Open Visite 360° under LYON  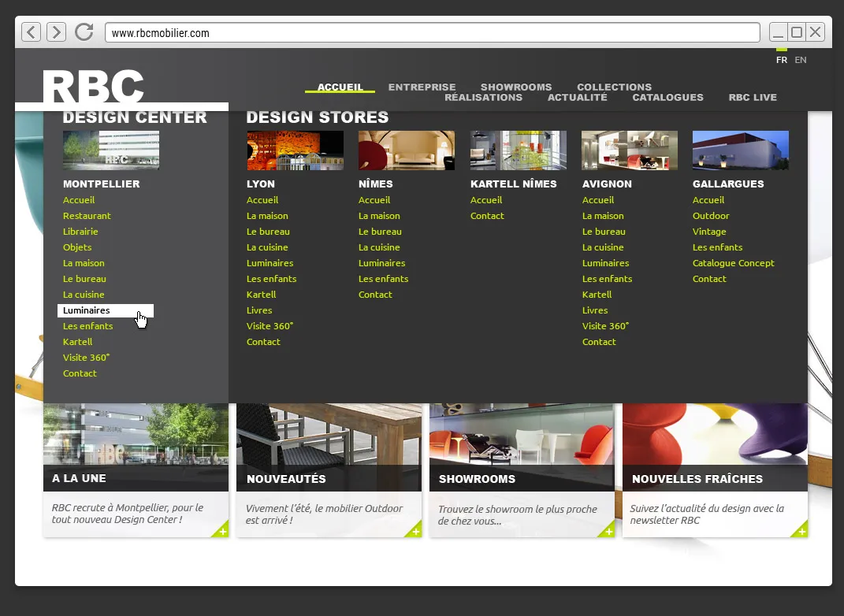(x=270, y=325)
